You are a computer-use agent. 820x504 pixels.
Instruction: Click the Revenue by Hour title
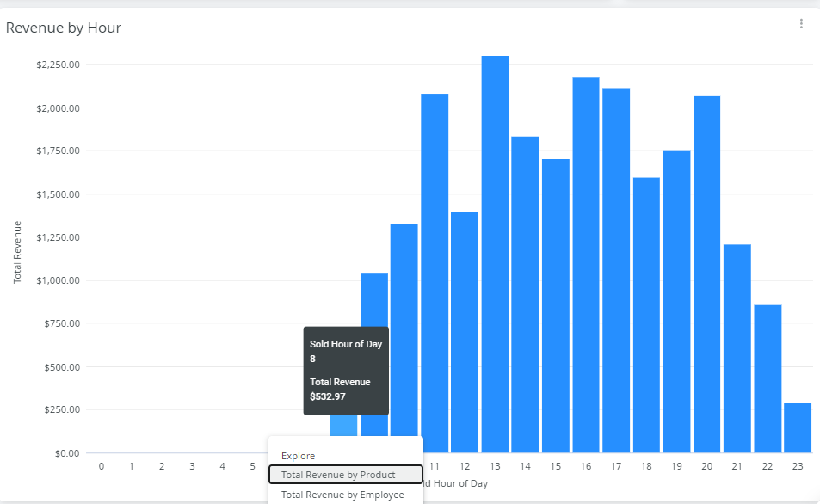point(64,28)
